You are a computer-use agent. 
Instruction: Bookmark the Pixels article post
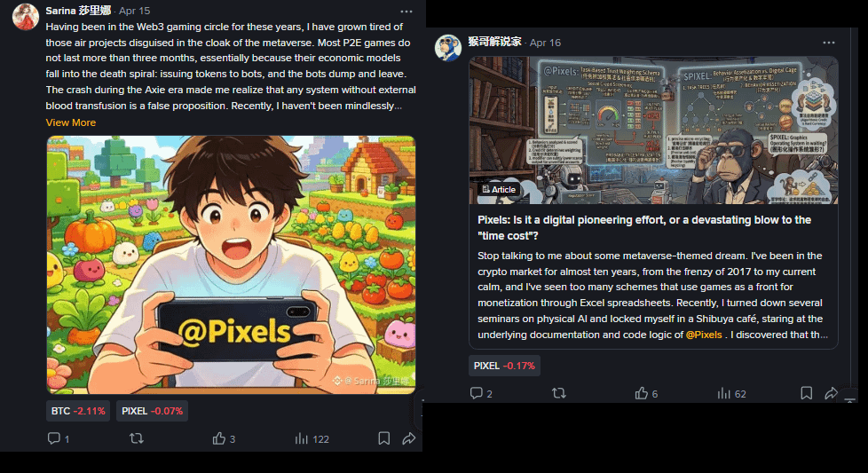click(806, 393)
